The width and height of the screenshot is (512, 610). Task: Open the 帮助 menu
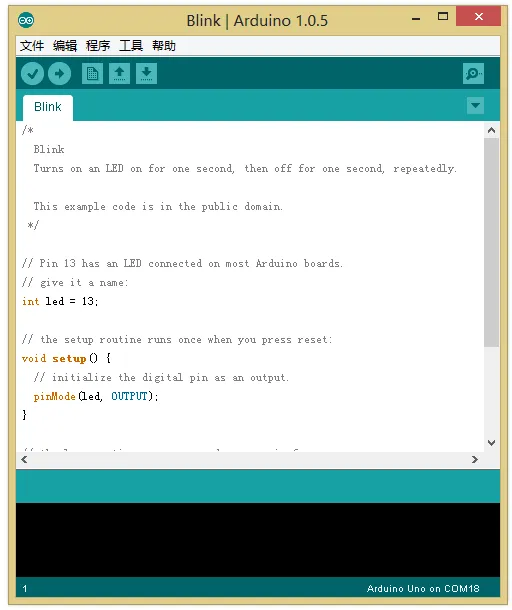[x=164, y=46]
